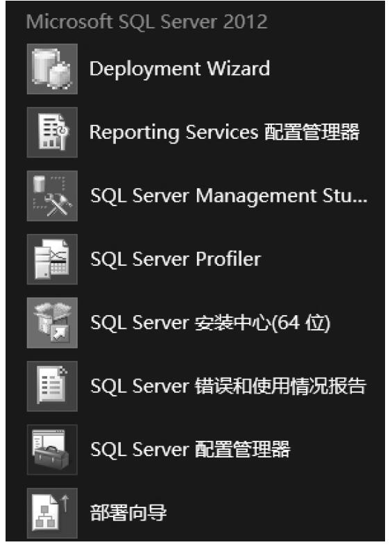Open Deployment Wizard from the list

point(180,69)
